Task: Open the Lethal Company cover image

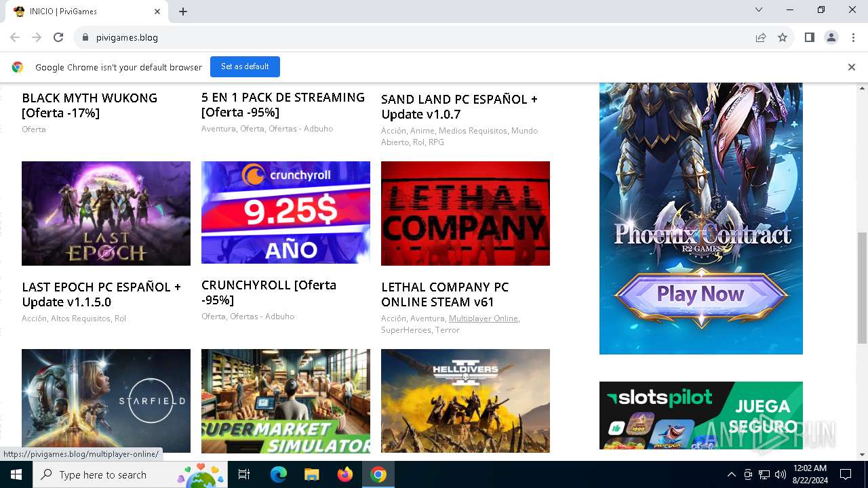Action: [x=465, y=213]
